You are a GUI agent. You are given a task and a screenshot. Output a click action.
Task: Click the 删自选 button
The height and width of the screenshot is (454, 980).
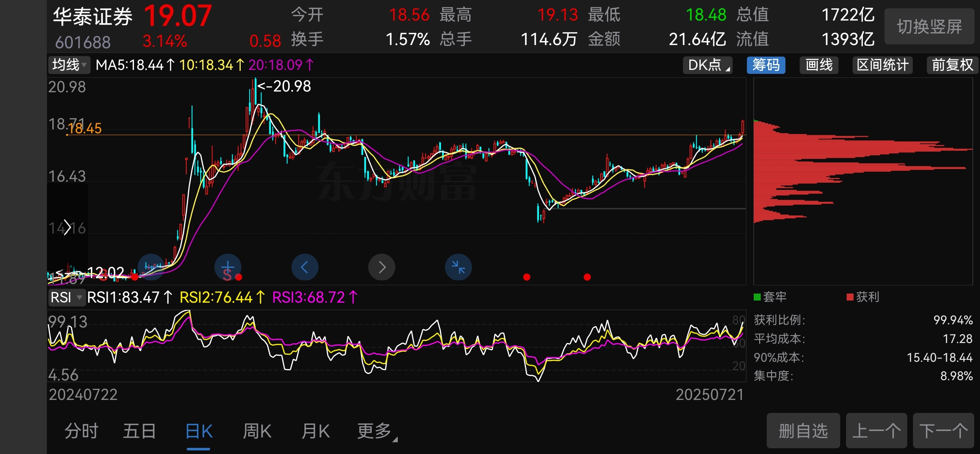click(x=803, y=431)
